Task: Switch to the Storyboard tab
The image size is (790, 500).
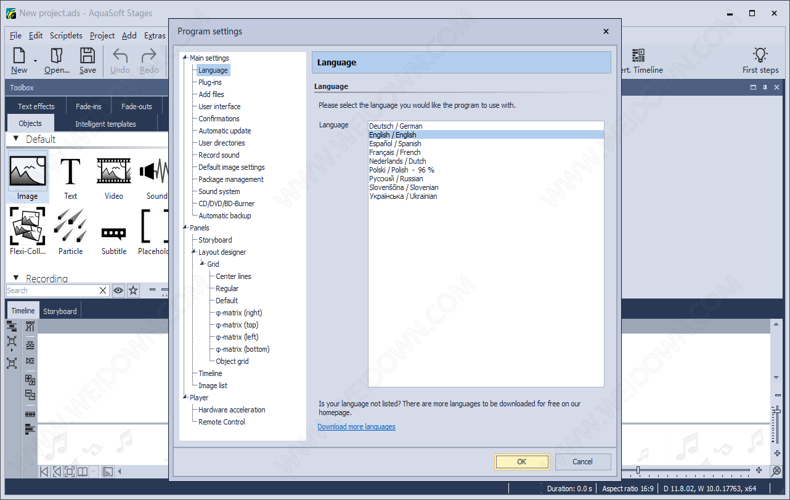Action: tap(60, 311)
